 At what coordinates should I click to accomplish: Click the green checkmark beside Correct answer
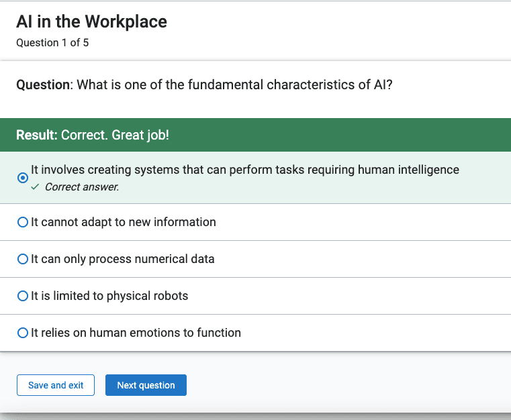(x=35, y=187)
